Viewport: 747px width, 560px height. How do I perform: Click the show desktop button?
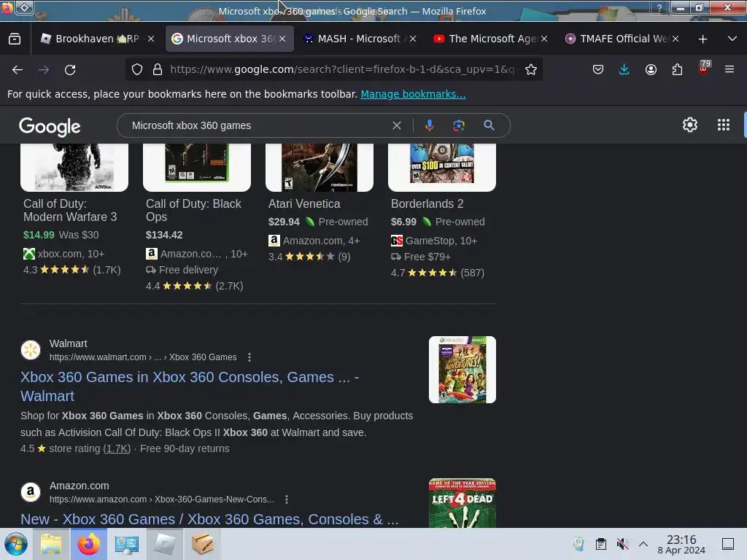coord(728,544)
